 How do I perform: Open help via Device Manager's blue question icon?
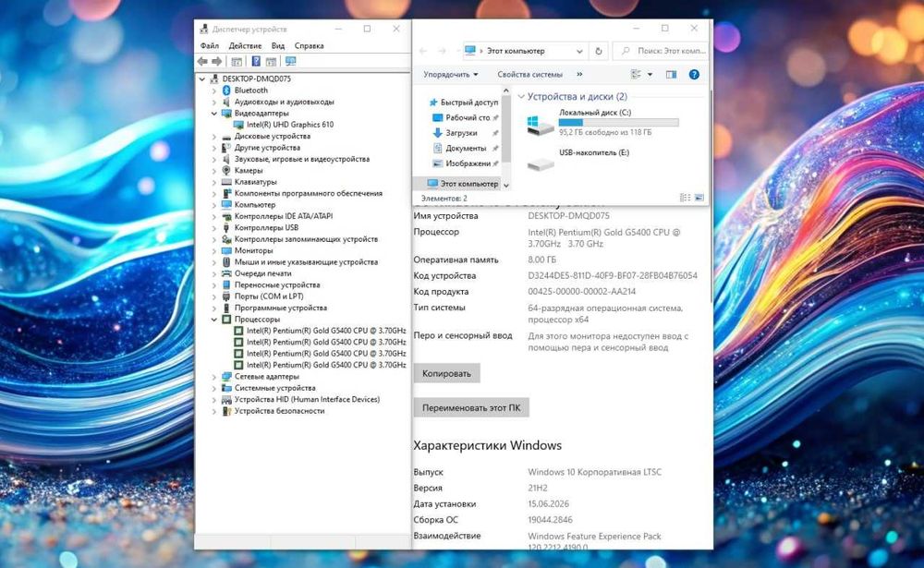pyautogui.click(x=256, y=61)
